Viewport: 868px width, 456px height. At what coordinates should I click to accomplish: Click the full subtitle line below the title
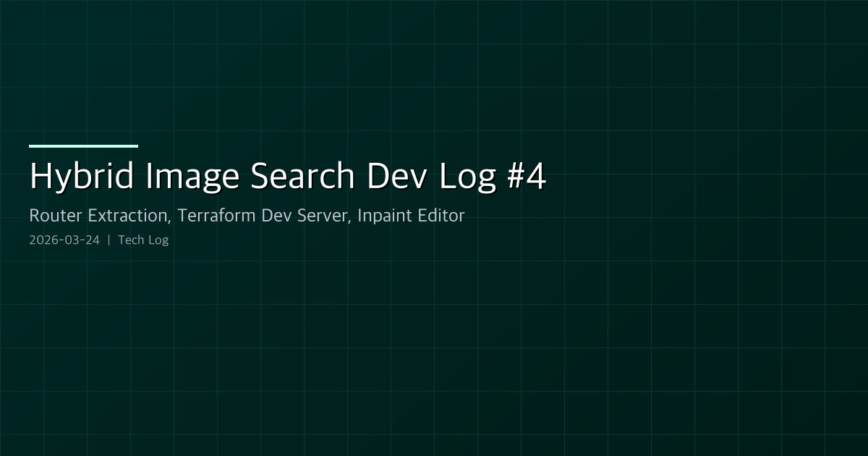pyautogui.click(x=247, y=216)
